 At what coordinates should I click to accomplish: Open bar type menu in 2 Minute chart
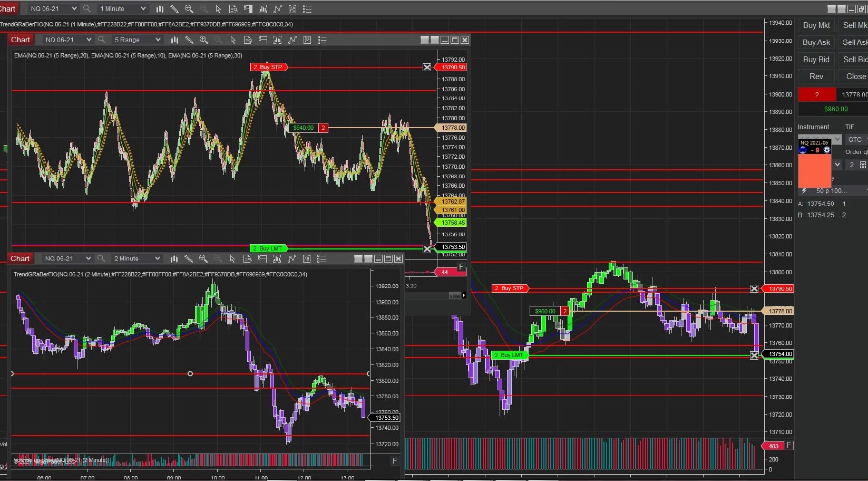[x=174, y=258]
